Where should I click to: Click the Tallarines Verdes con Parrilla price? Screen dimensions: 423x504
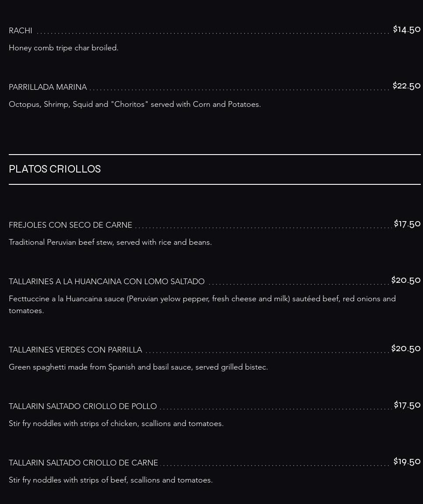coord(405,349)
